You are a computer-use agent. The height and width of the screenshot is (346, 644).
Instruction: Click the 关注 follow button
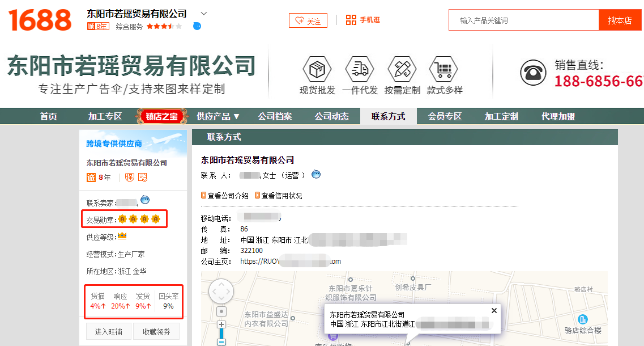(x=308, y=20)
